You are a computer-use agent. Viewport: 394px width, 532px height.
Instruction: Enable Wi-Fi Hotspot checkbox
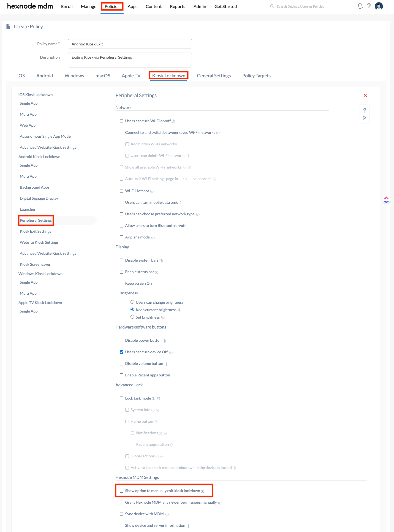[121, 191]
